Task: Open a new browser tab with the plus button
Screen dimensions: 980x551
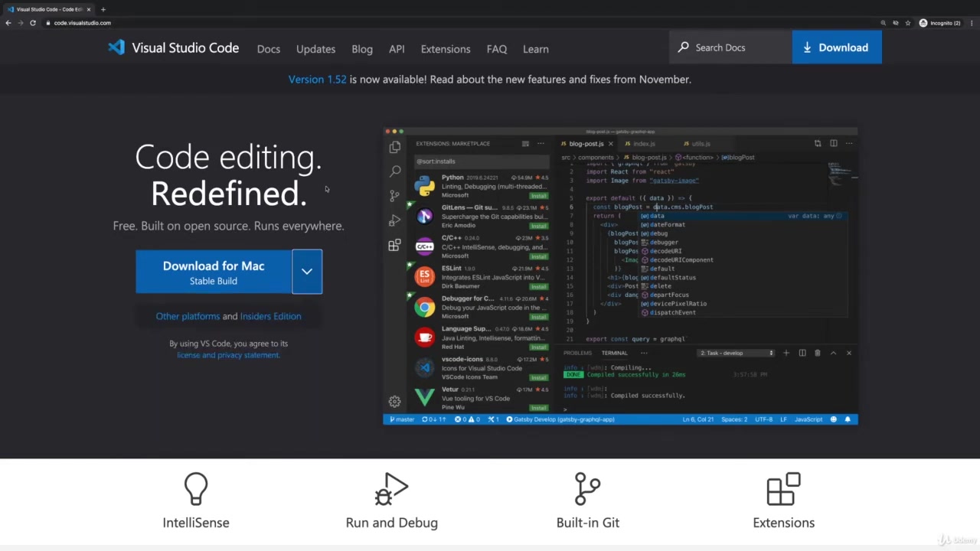Action: point(103,9)
